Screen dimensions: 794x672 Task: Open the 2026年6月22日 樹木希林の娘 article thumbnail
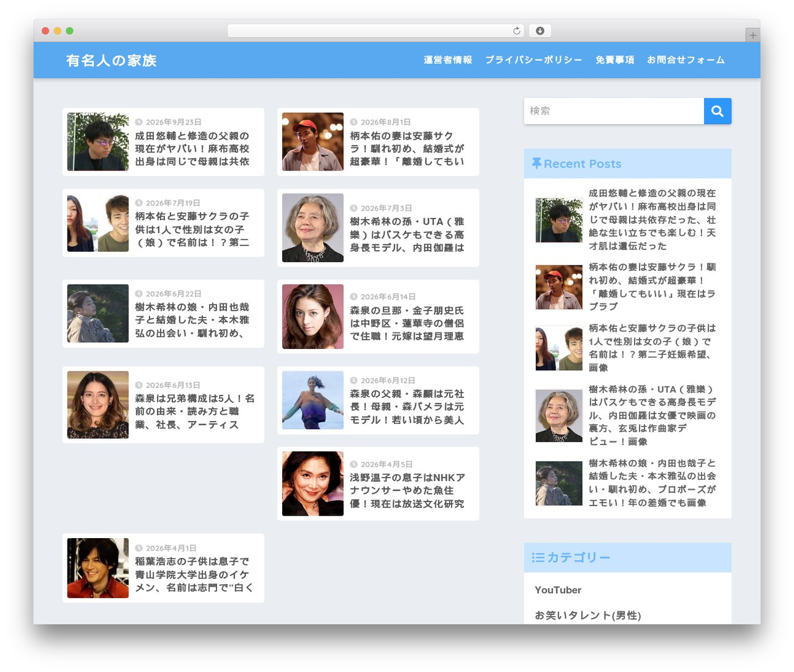click(x=98, y=314)
